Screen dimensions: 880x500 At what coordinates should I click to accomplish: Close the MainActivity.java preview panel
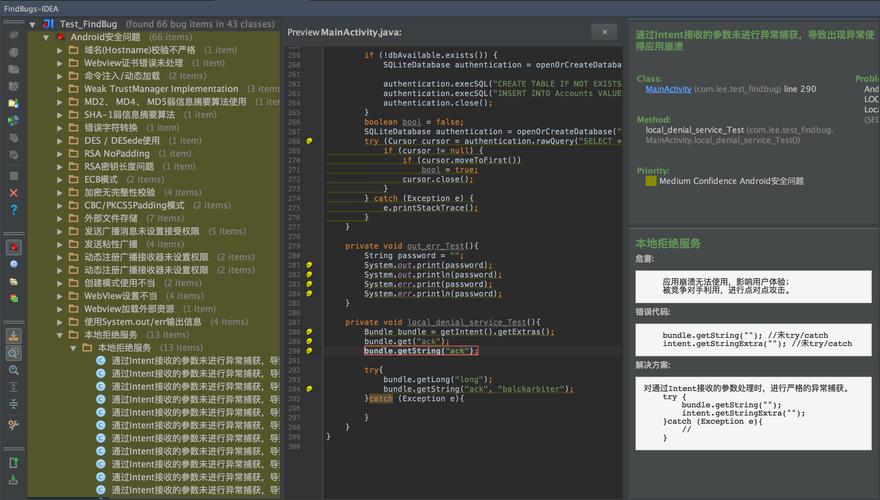pyautogui.click(x=603, y=32)
